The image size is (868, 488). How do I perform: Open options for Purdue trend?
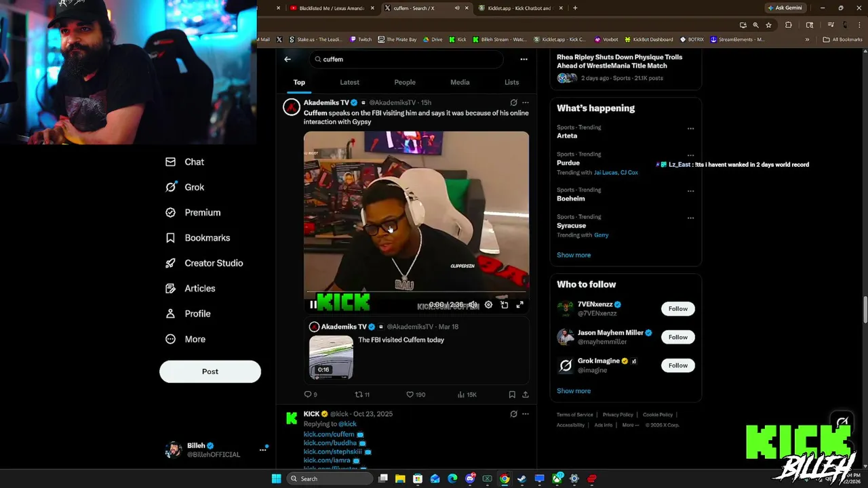(690, 155)
